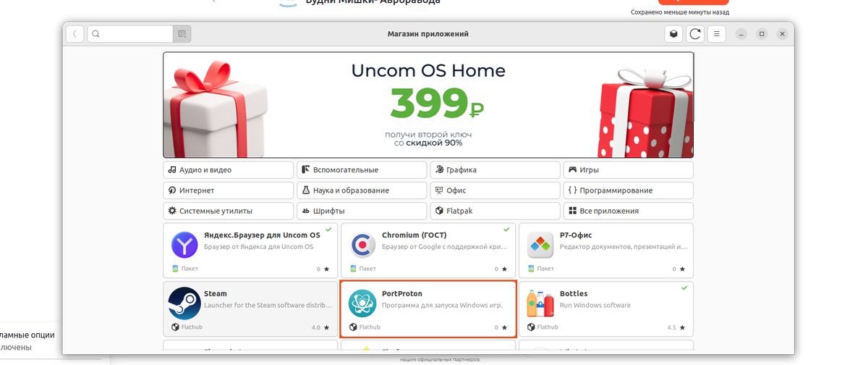868x365 pixels.
Task: Open the Р7-Офис title text
Action: 576,235
